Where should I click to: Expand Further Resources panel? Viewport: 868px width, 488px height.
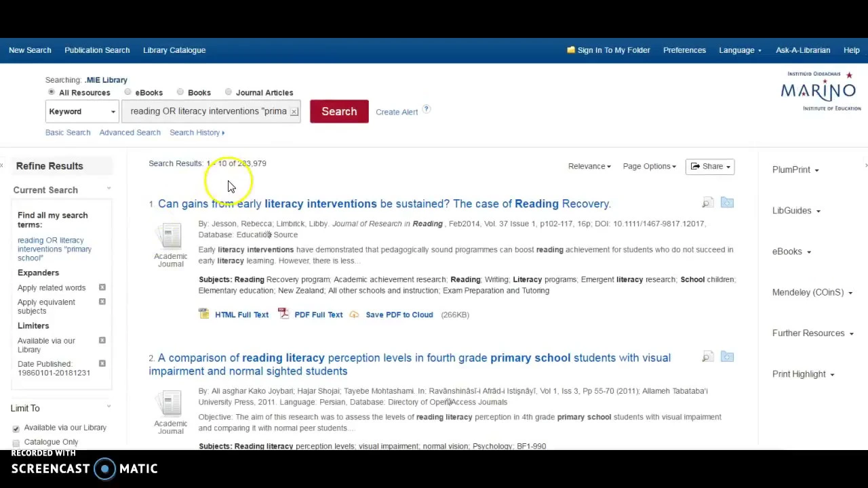pos(812,333)
